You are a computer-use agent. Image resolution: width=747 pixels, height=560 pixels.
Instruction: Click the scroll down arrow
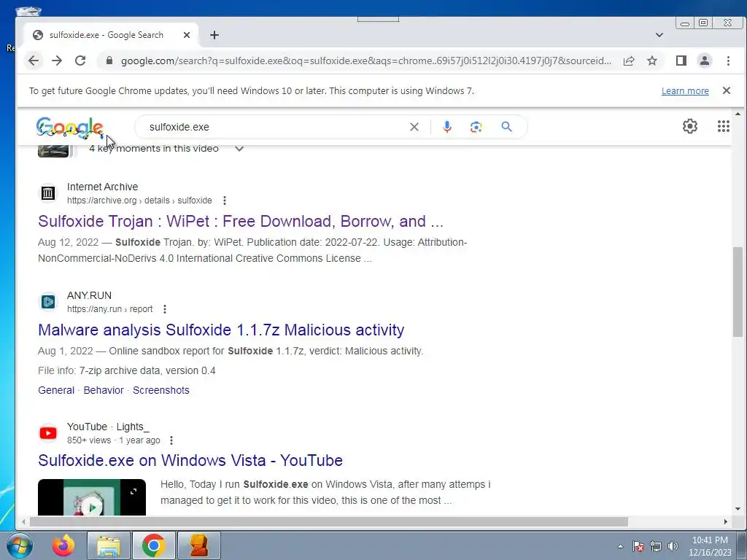pos(738,509)
